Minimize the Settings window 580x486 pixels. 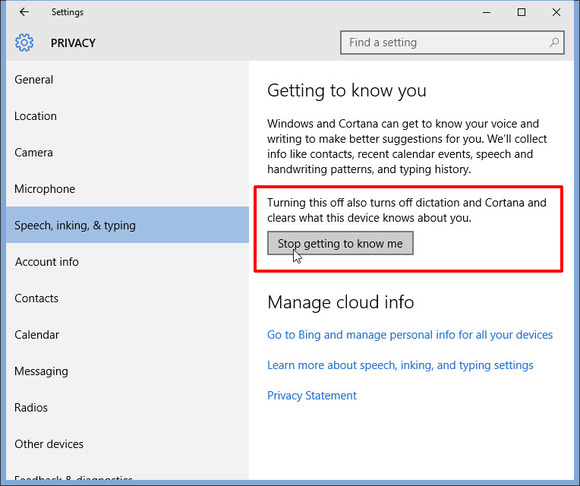click(487, 12)
